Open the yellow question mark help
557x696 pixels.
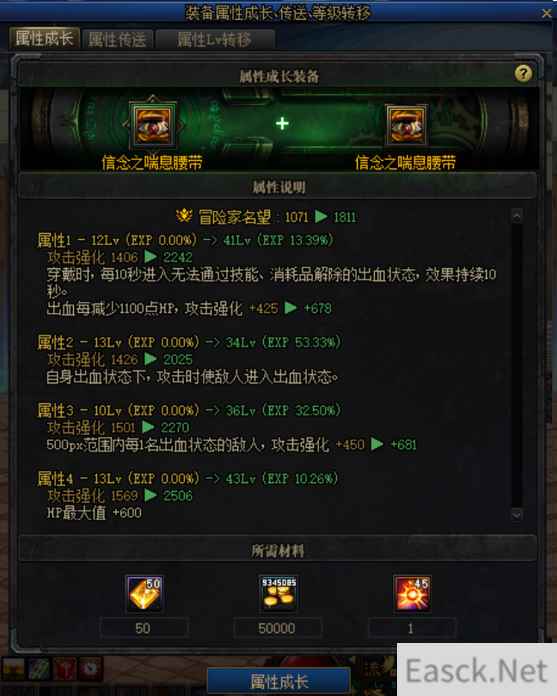[x=523, y=73]
